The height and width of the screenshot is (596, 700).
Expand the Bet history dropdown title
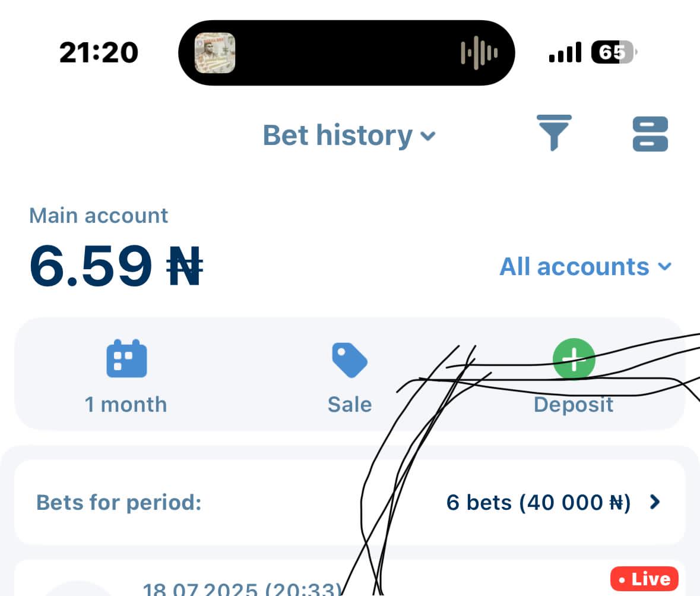click(349, 135)
